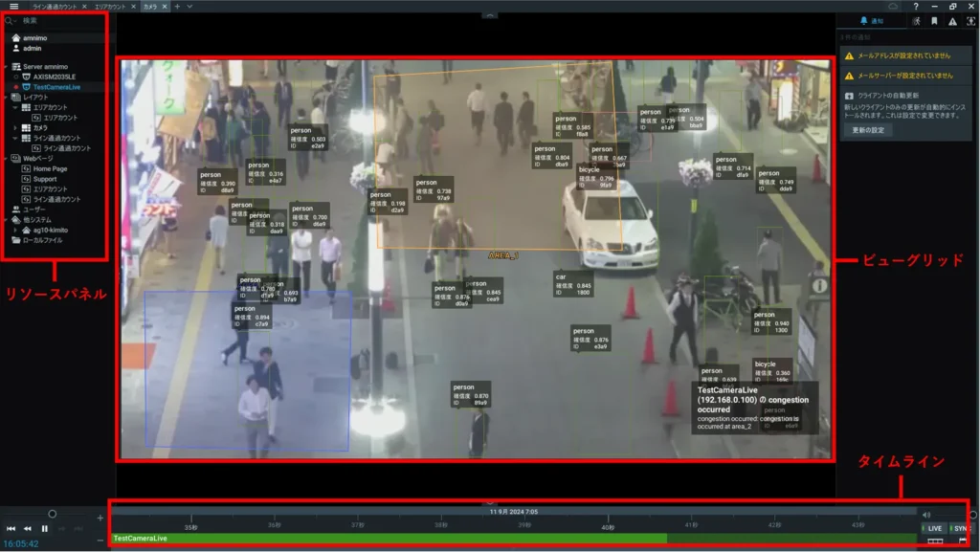This screenshot has height=552, width=980.
Task: Open the main hamburger menu
Action: (x=13, y=6)
